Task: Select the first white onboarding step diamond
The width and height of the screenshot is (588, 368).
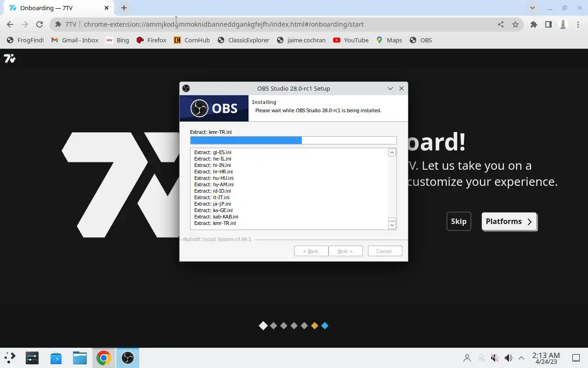Action: click(263, 326)
